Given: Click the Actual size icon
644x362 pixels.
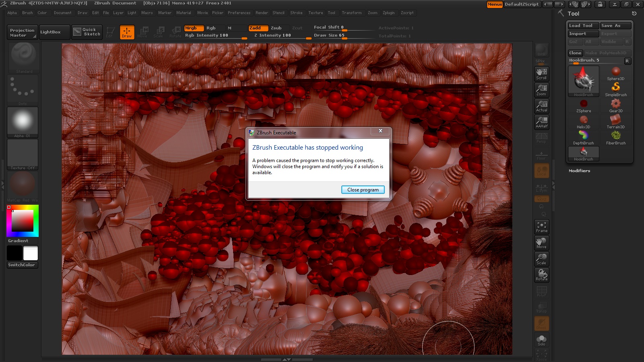Looking at the screenshot, I should (x=541, y=106).
